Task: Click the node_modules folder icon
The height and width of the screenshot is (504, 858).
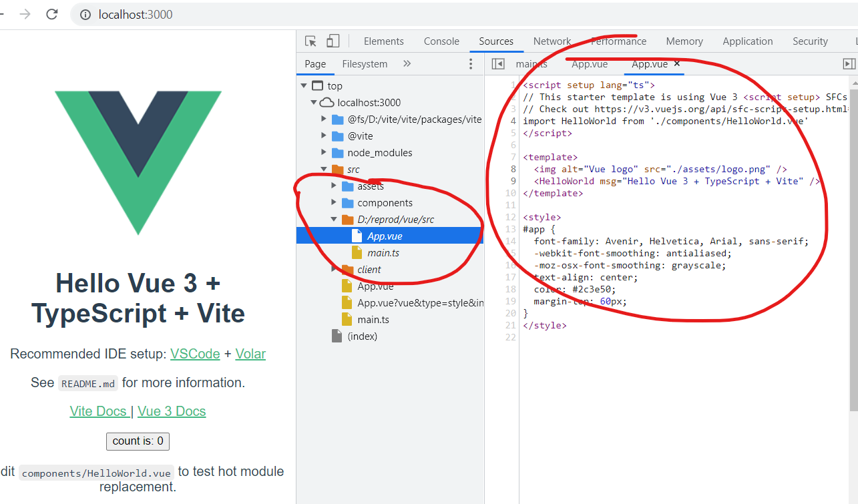Action: (337, 153)
